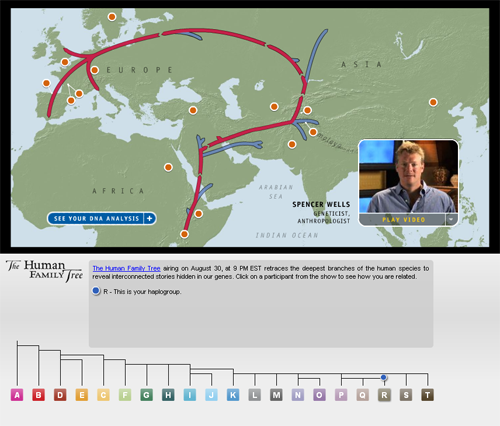Click orange marker off Iberia's Atlantic coast

(46, 83)
